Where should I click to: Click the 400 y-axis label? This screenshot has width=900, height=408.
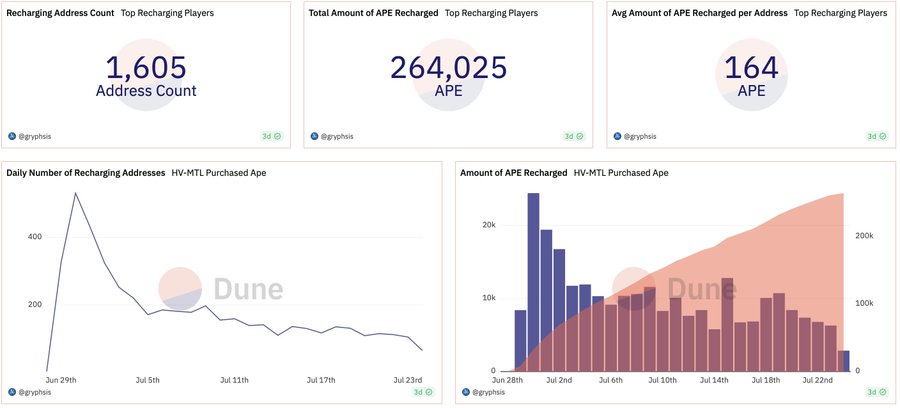(x=35, y=237)
